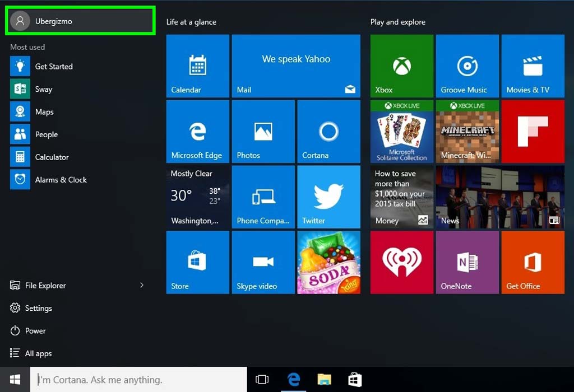This screenshot has height=392, width=574.
Task: Open the Store tile
Action: 197,262
